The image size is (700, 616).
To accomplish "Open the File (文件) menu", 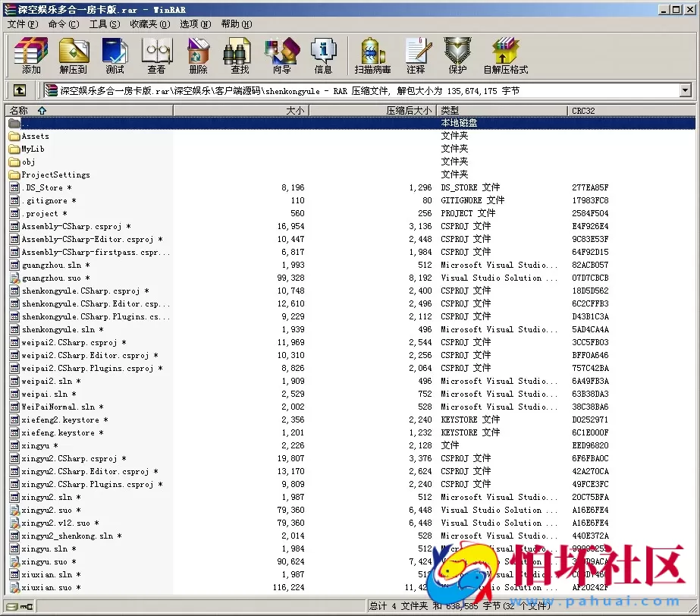I will (22, 24).
